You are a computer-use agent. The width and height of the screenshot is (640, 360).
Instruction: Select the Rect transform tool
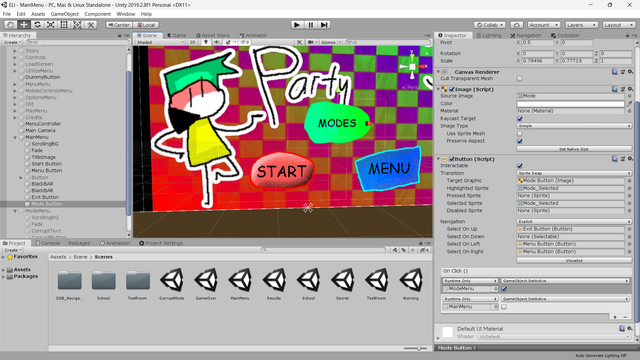(x=64, y=25)
